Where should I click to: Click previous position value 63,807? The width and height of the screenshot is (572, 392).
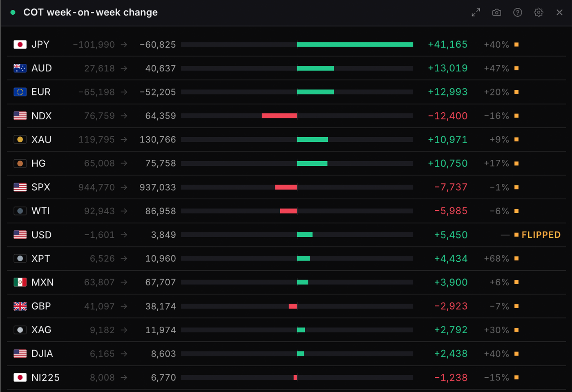tap(99, 282)
